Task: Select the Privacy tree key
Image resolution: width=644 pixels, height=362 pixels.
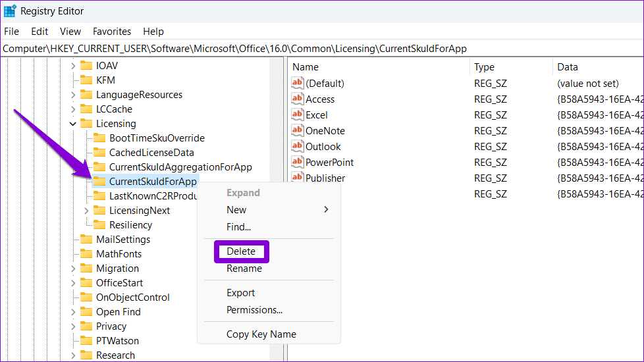Action: pyautogui.click(x=111, y=326)
